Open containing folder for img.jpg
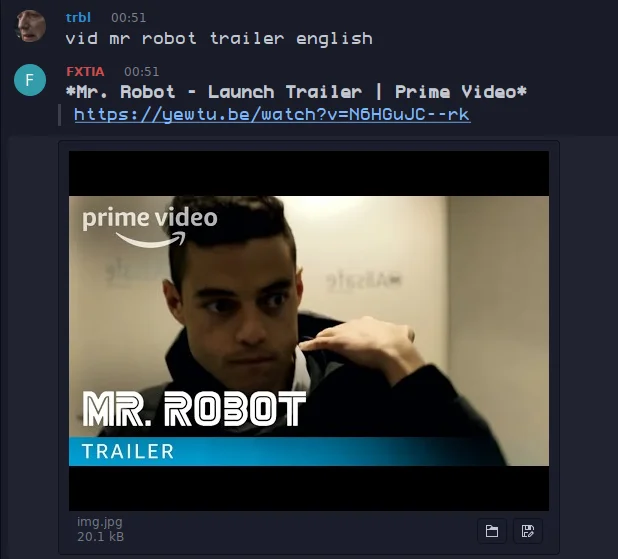The width and height of the screenshot is (618, 559). pos(491,531)
